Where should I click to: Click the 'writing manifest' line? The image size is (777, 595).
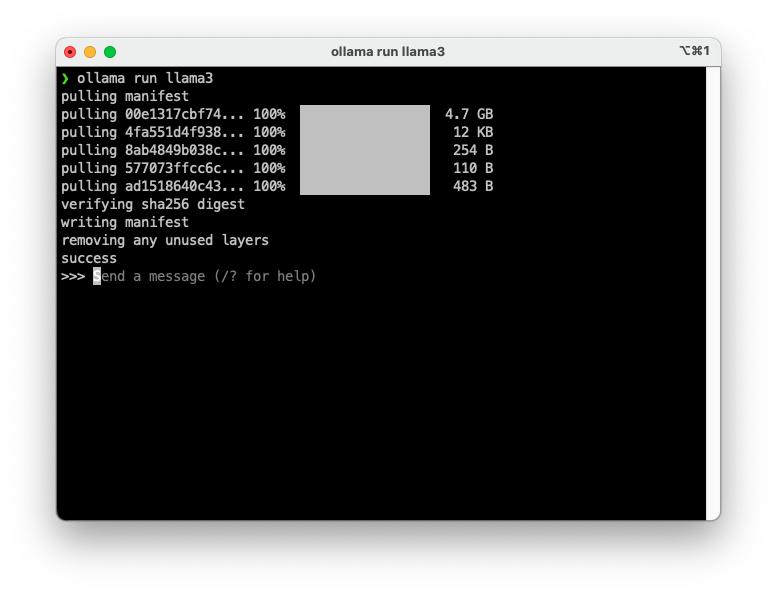125,222
